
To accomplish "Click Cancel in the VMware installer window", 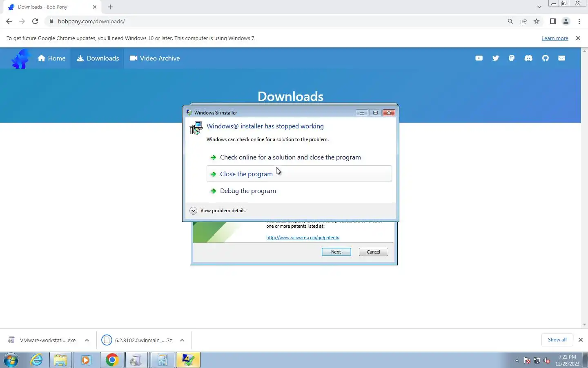I will 373,252.
